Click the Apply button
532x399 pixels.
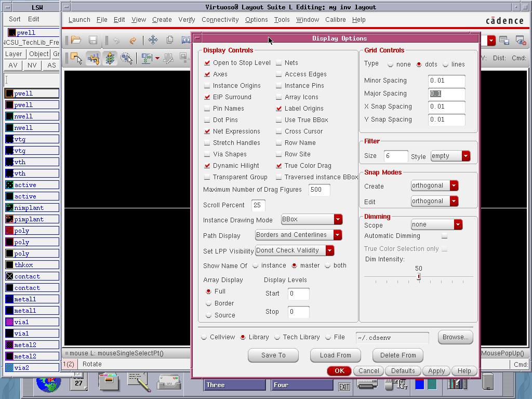(x=436, y=371)
